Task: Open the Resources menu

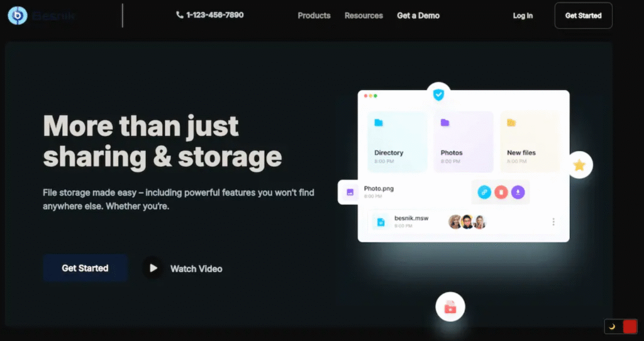Action: coord(364,16)
